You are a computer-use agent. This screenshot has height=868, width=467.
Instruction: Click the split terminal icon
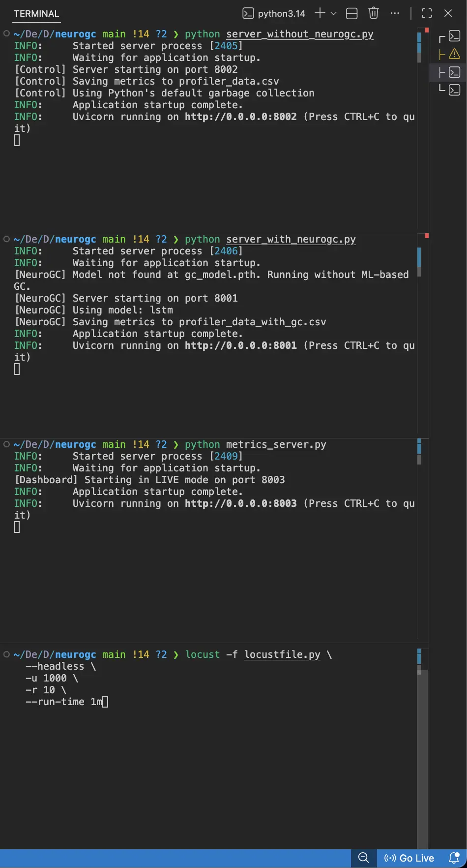[x=352, y=13]
